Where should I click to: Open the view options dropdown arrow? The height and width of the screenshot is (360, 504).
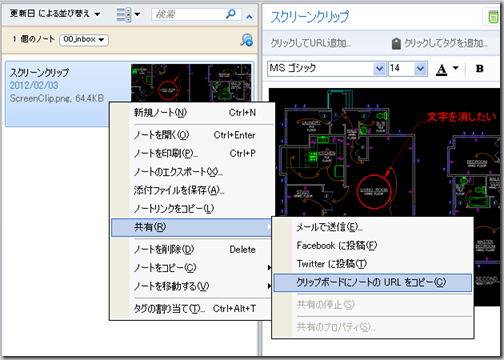[x=137, y=14]
